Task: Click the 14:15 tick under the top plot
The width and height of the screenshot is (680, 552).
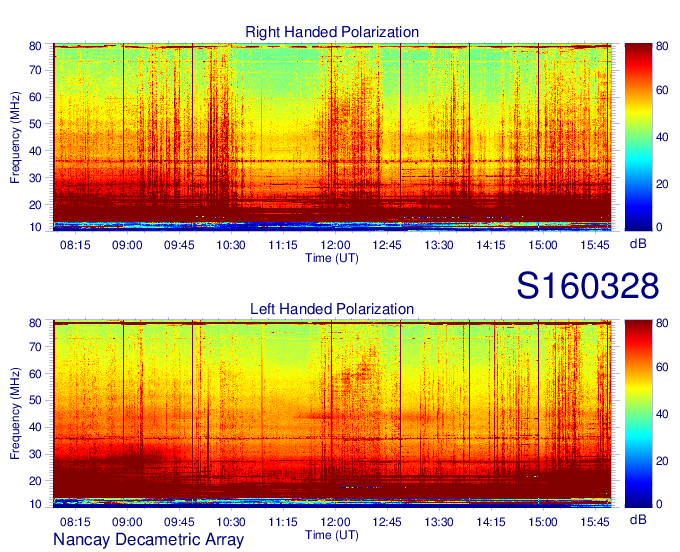Action: [491, 245]
